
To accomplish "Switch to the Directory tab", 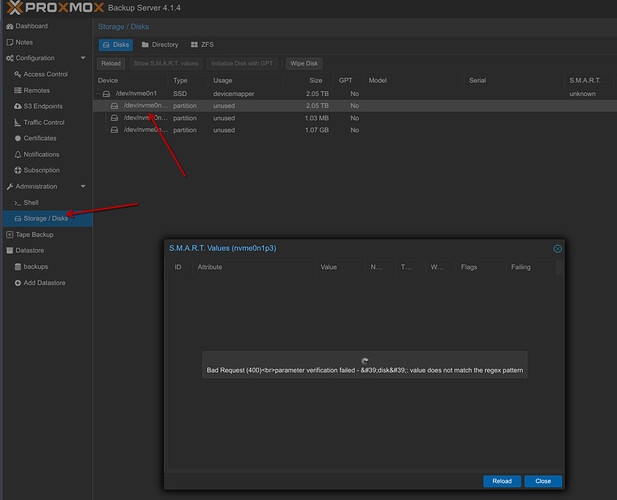I will pos(160,45).
